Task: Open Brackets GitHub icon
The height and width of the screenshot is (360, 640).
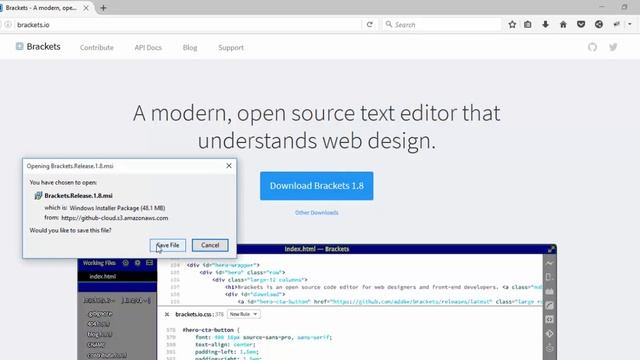Action: pyautogui.click(x=592, y=47)
